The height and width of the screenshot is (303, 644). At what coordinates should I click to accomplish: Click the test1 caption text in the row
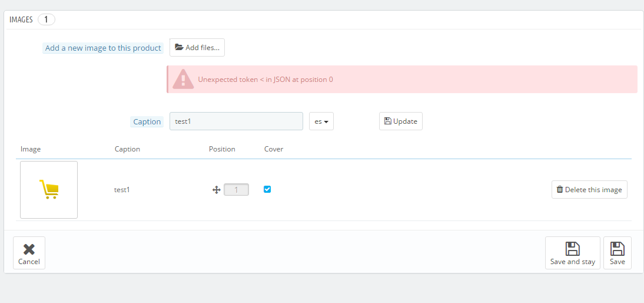122,190
